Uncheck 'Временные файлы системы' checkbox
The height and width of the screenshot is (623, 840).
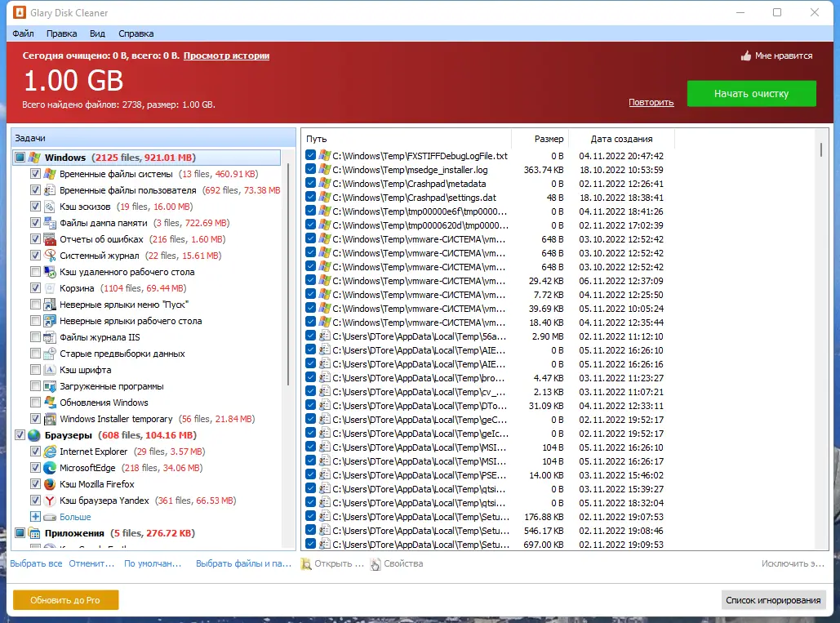point(35,174)
